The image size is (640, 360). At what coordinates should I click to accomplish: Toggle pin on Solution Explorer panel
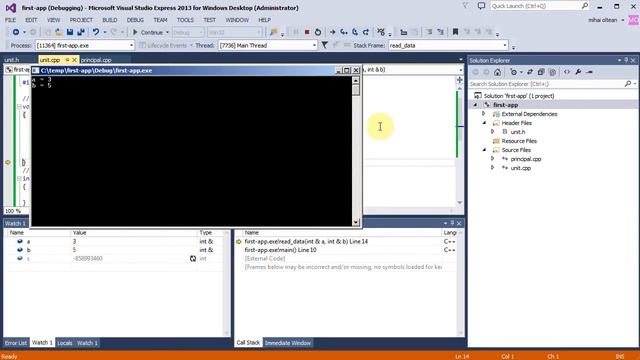pos(627,60)
